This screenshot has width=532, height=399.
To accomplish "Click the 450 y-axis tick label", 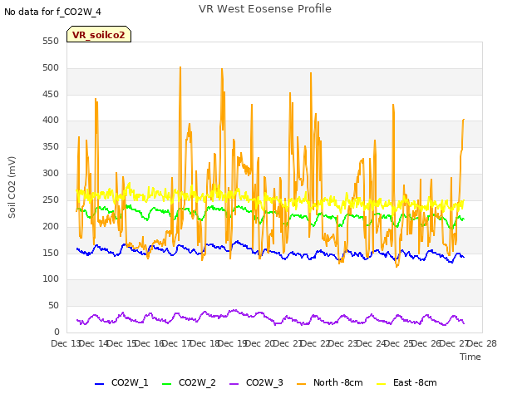I will click(51, 94).
